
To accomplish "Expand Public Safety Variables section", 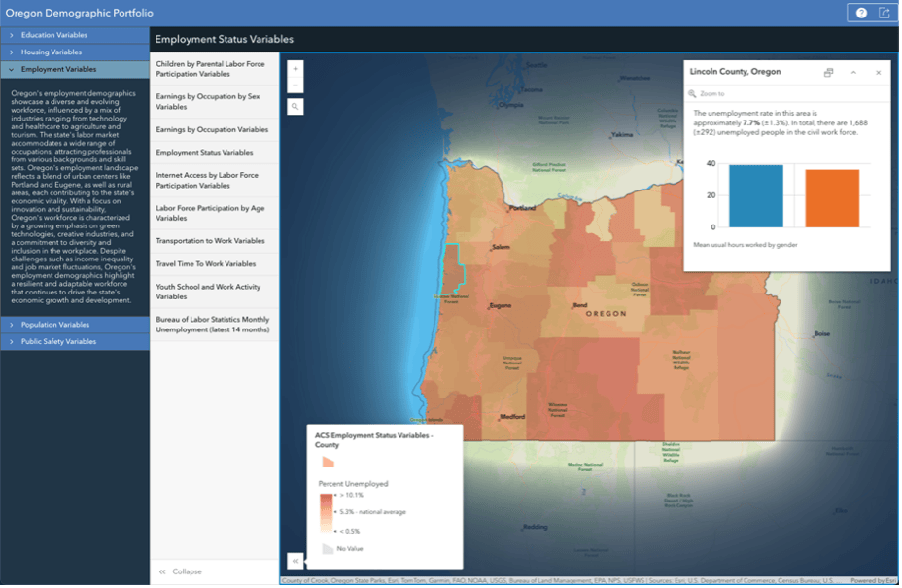I will pos(75,343).
